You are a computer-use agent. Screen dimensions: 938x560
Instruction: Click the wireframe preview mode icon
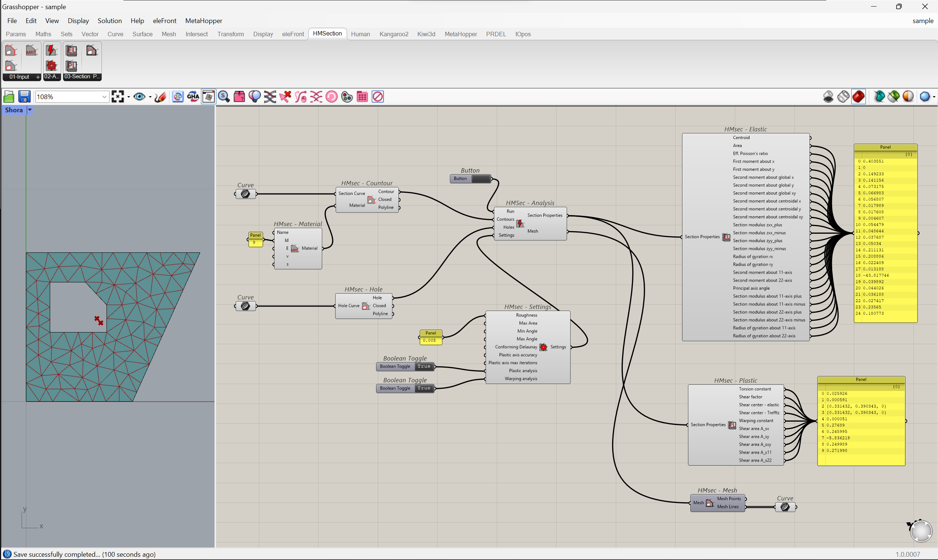coord(843,97)
